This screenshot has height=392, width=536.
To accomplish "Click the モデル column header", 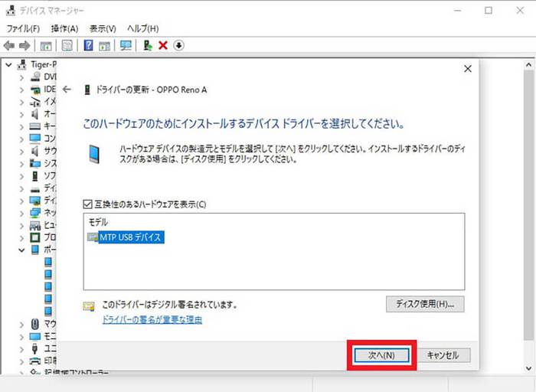I will (x=98, y=222).
